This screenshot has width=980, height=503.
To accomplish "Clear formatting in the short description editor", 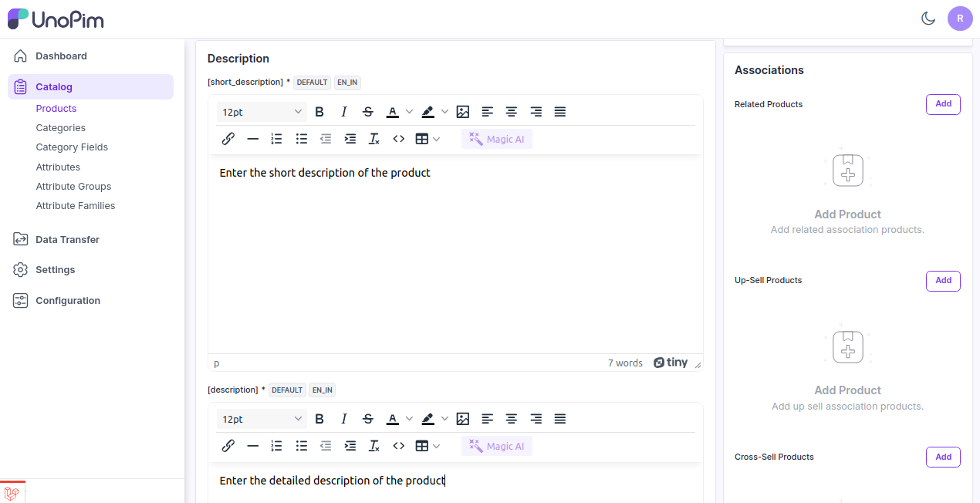I will pyautogui.click(x=374, y=139).
